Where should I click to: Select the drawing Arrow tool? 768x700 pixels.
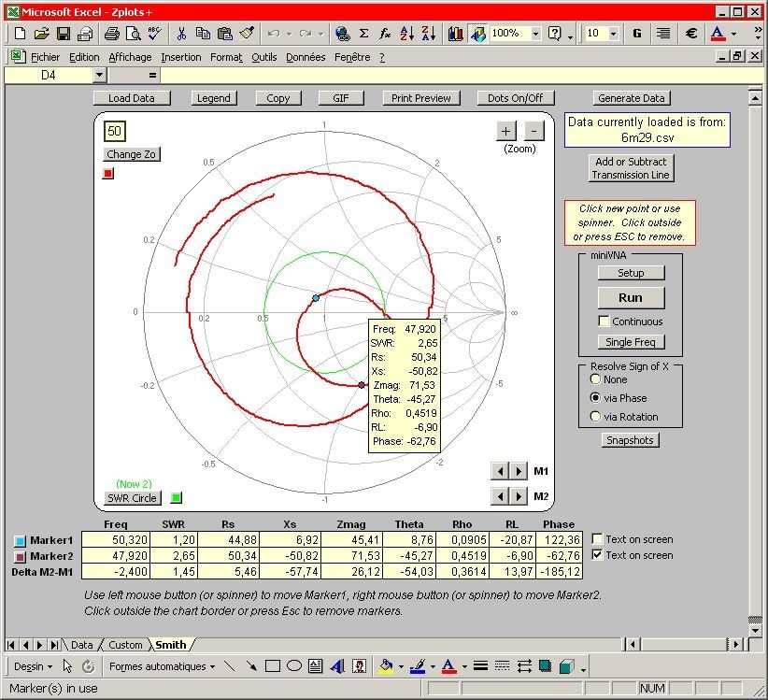coord(251,666)
